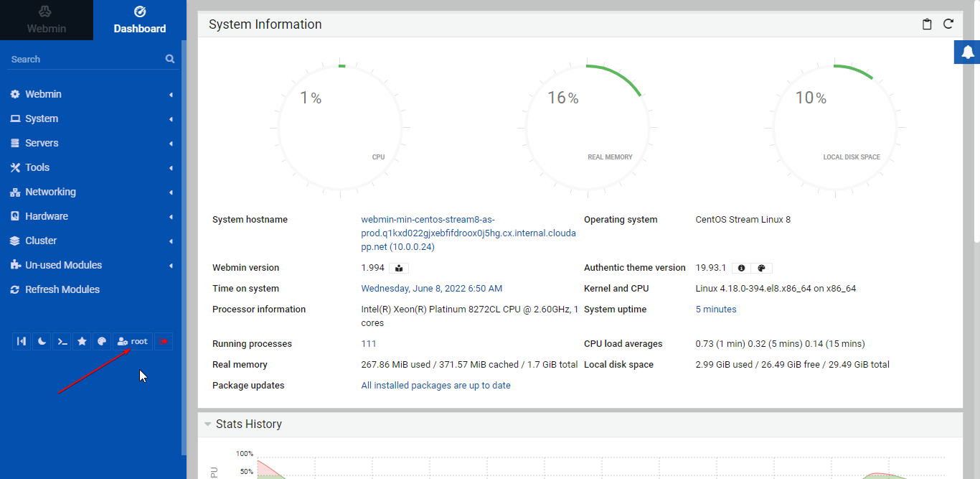Switch to the Dashboard tab
Screen dimensions: 980x479
click(x=140, y=20)
